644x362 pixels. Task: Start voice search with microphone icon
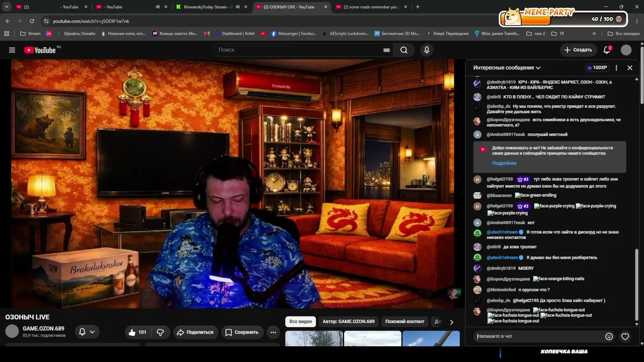[x=427, y=50]
